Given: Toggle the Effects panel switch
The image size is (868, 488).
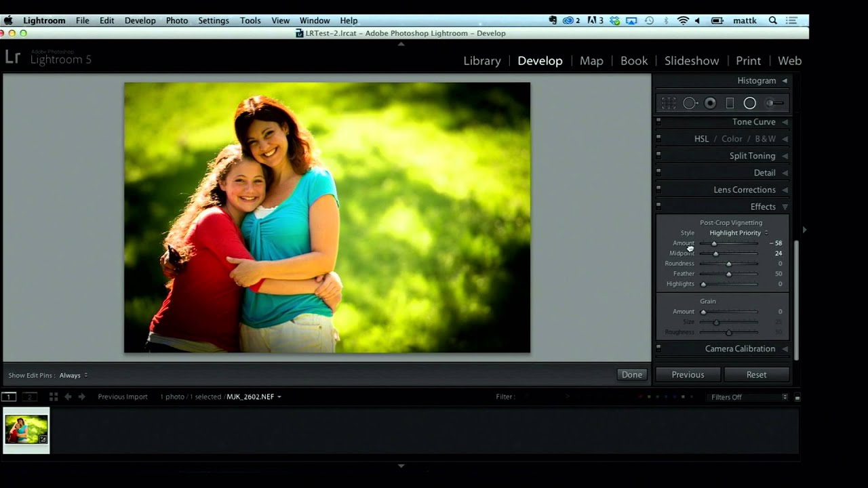Looking at the screenshot, I should [658, 205].
